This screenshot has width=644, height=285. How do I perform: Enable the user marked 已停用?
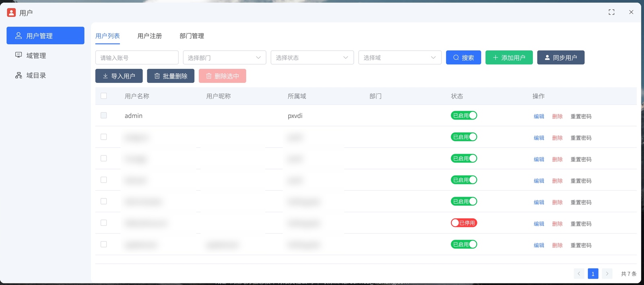[464, 223]
